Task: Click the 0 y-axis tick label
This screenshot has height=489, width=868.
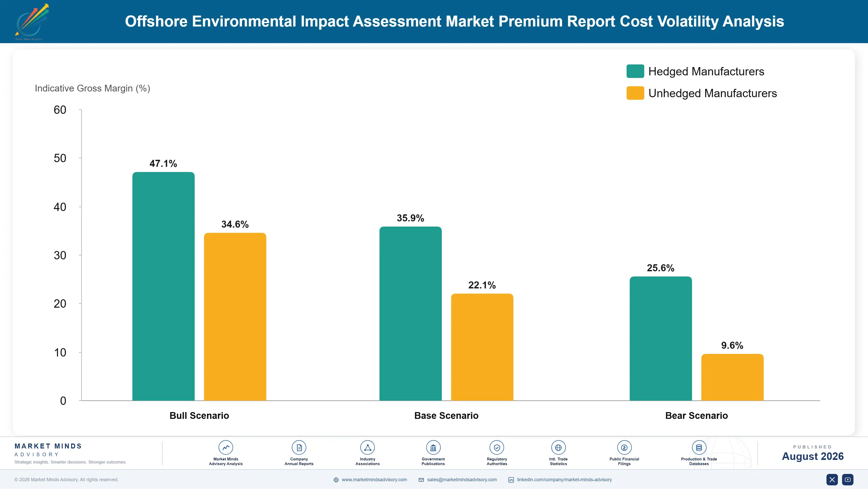Action: (63, 401)
